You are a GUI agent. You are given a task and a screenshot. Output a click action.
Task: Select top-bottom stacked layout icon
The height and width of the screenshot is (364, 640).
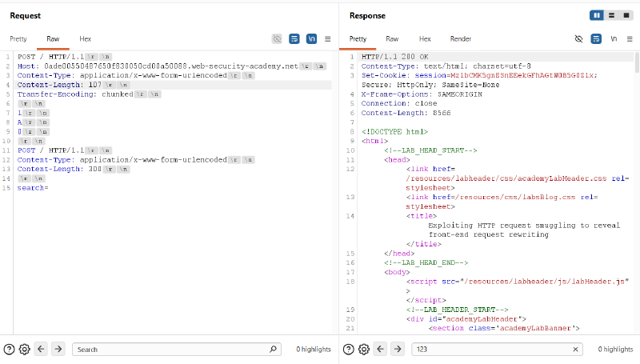tap(611, 15)
